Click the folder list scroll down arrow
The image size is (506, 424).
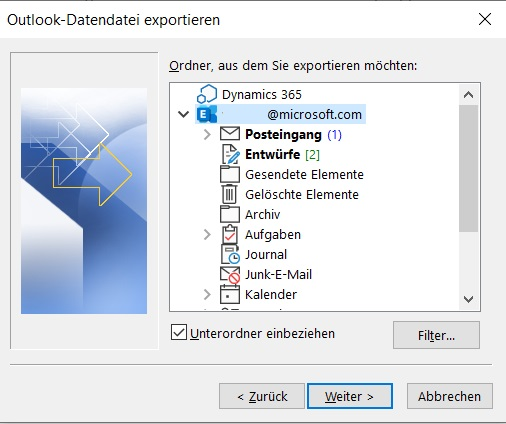468,299
